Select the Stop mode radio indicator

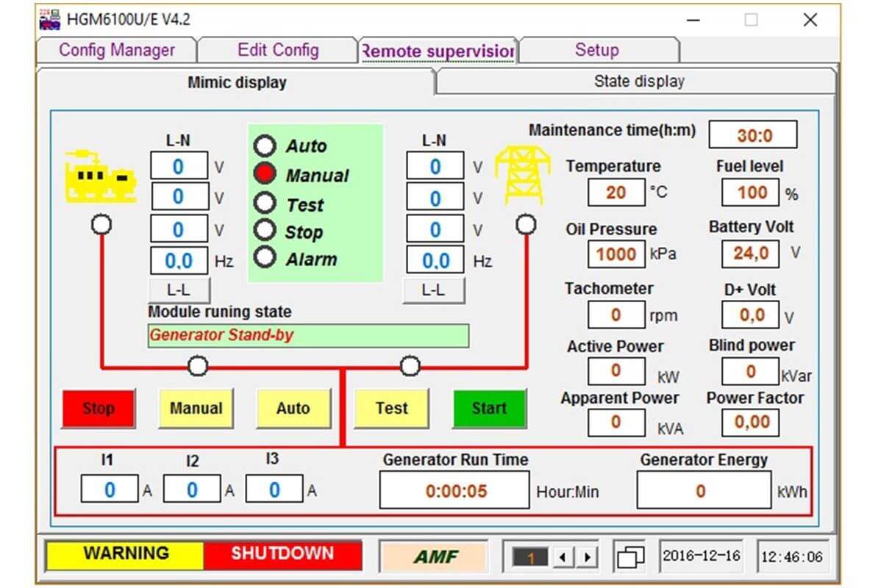[x=265, y=232]
